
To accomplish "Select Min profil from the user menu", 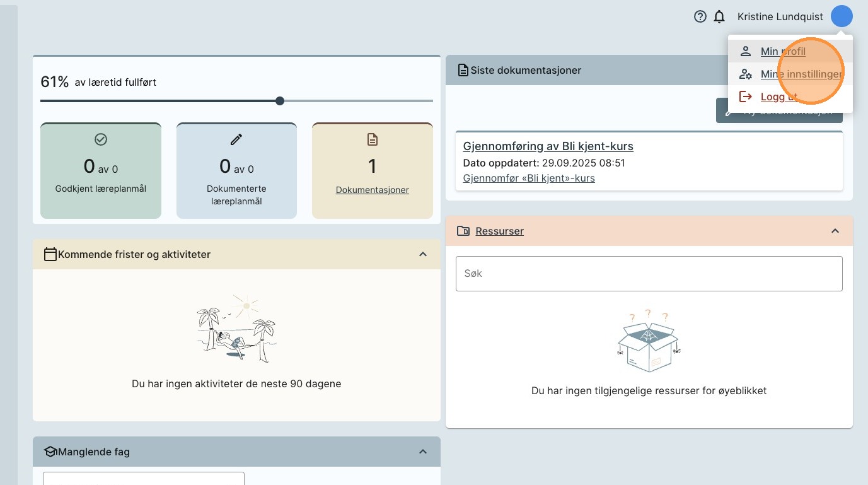I will click(x=783, y=52).
